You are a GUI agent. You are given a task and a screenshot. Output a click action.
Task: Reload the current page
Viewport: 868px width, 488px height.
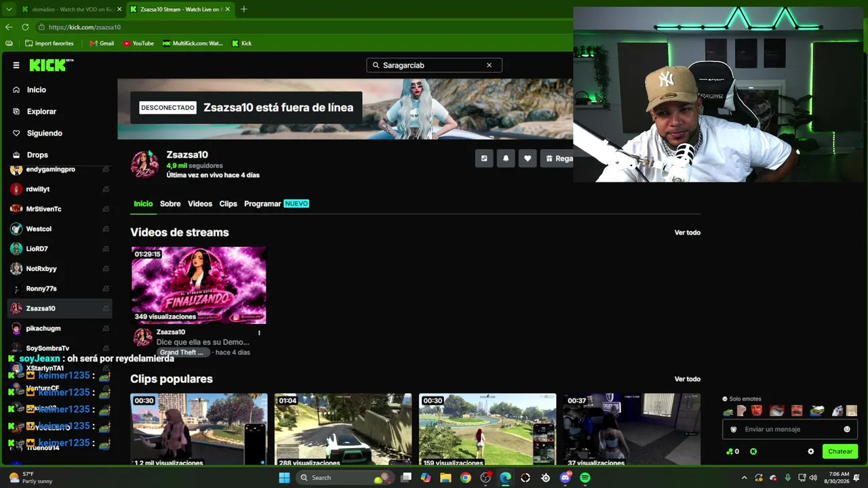pos(25,27)
